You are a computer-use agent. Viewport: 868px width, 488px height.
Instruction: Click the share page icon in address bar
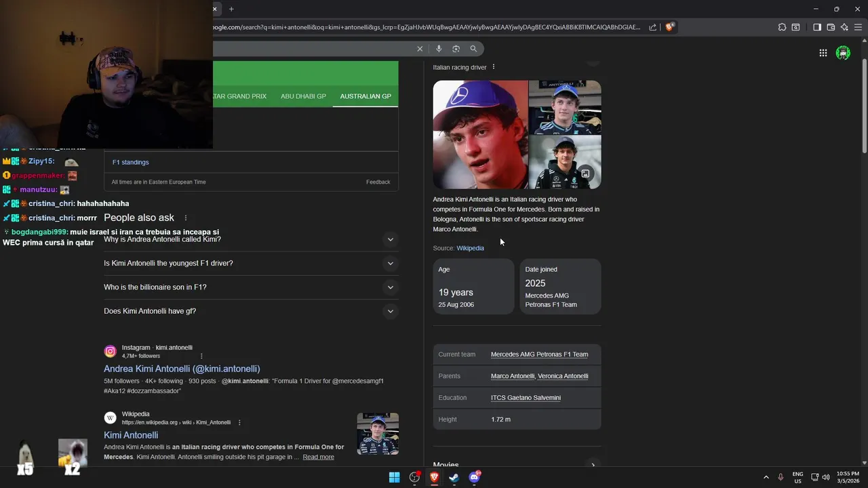point(652,27)
